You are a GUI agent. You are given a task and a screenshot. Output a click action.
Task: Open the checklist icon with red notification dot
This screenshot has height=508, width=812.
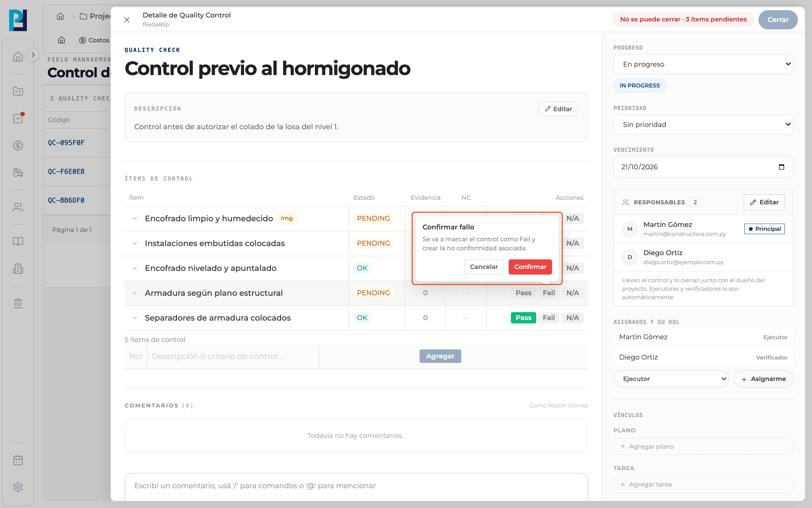18,118
